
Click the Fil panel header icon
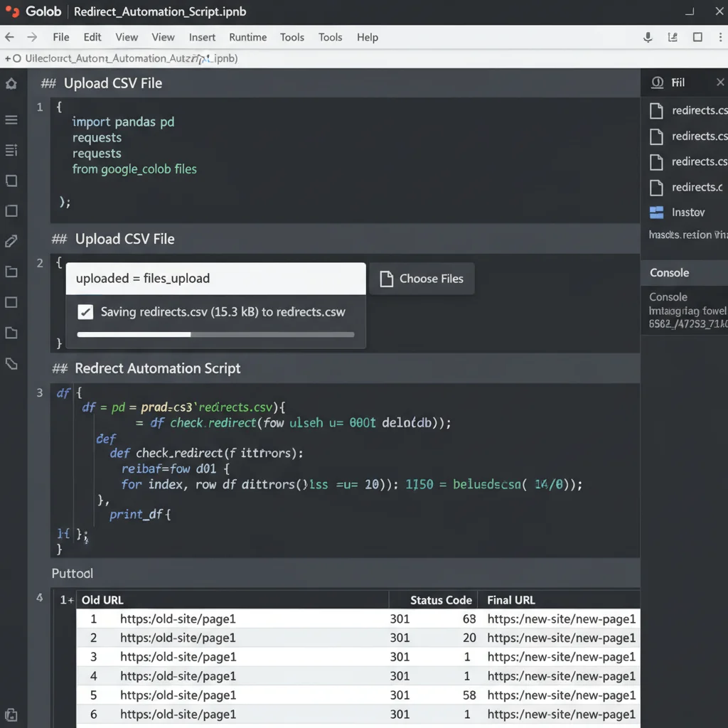click(657, 82)
